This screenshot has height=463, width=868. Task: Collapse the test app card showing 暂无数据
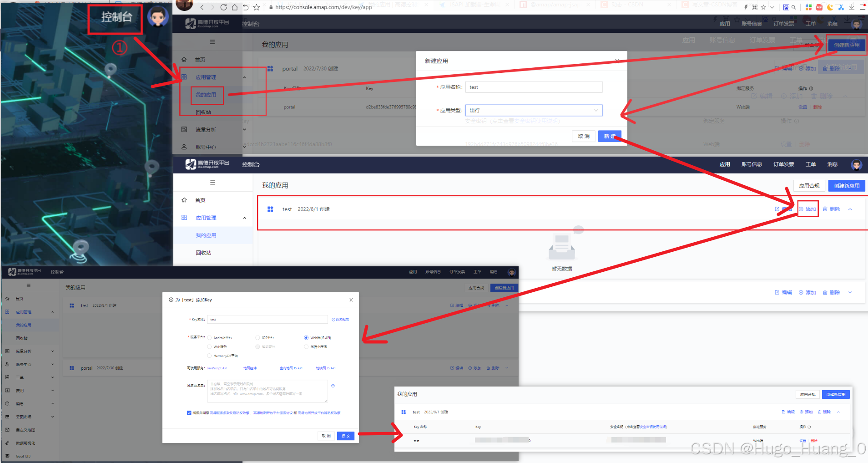pos(850,209)
